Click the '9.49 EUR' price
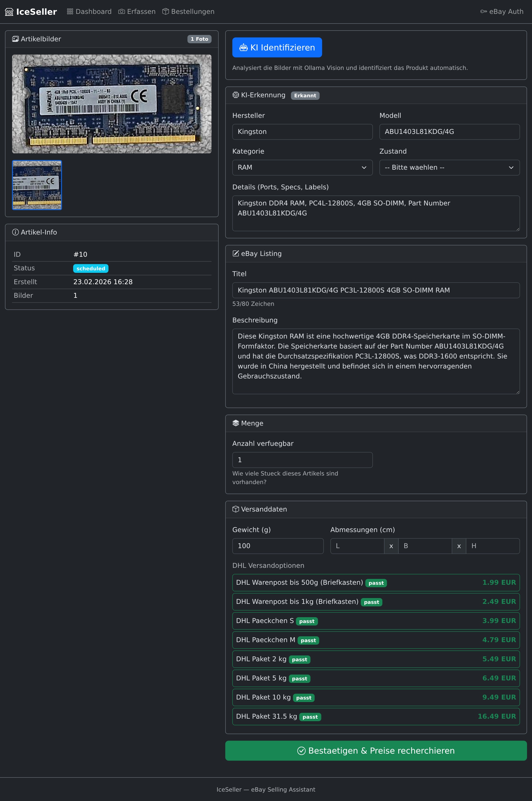 click(x=499, y=697)
